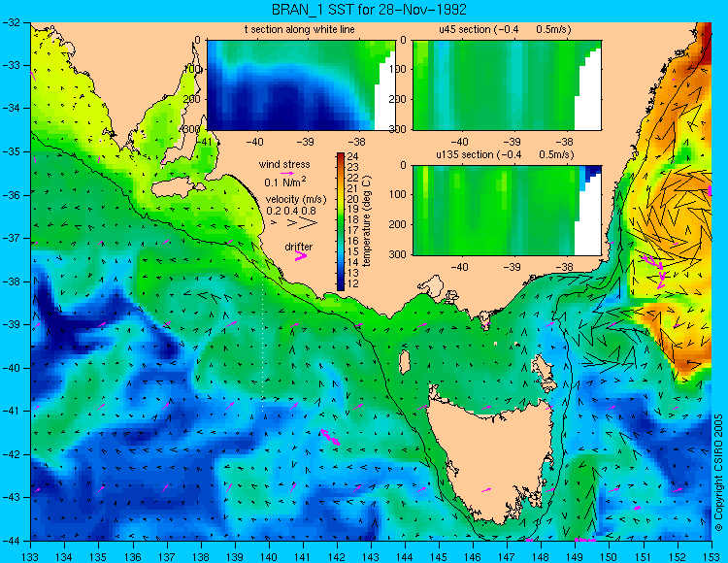Click the 'BRAN_1 SST for 28-Nov-1992' title
Screen dimensions: 728x563
369,10
